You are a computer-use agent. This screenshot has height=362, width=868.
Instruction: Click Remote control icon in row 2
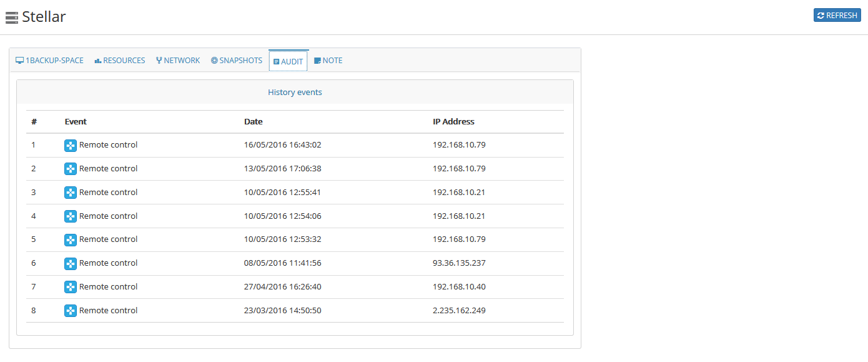click(x=71, y=169)
